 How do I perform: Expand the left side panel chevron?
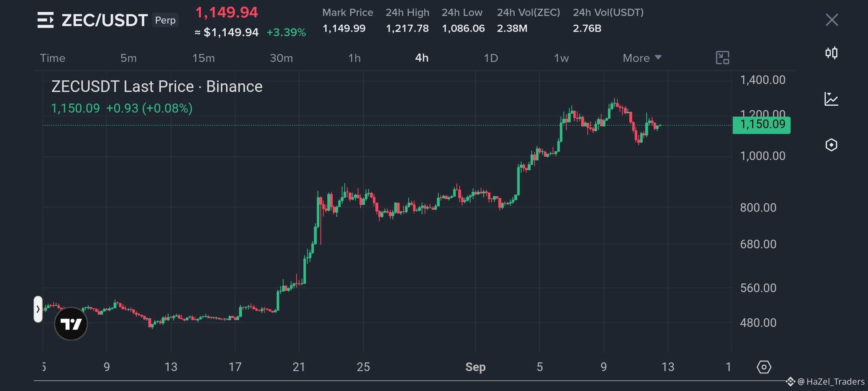tap(38, 309)
